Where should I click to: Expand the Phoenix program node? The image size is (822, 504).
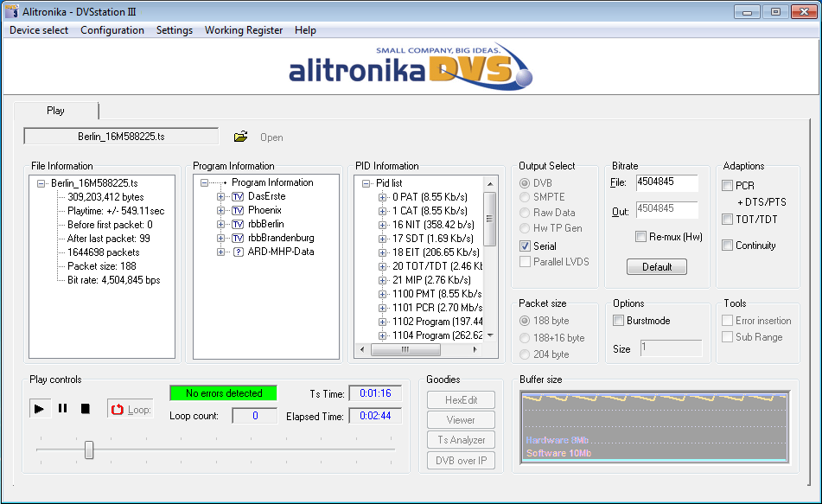pyautogui.click(x=221, y=210)
